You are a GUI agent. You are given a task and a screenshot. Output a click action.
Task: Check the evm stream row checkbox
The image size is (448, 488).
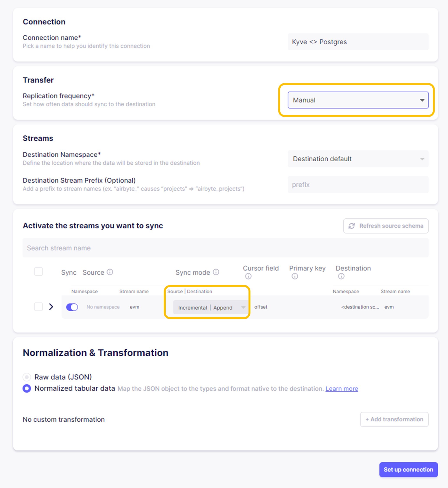point(39,307)
